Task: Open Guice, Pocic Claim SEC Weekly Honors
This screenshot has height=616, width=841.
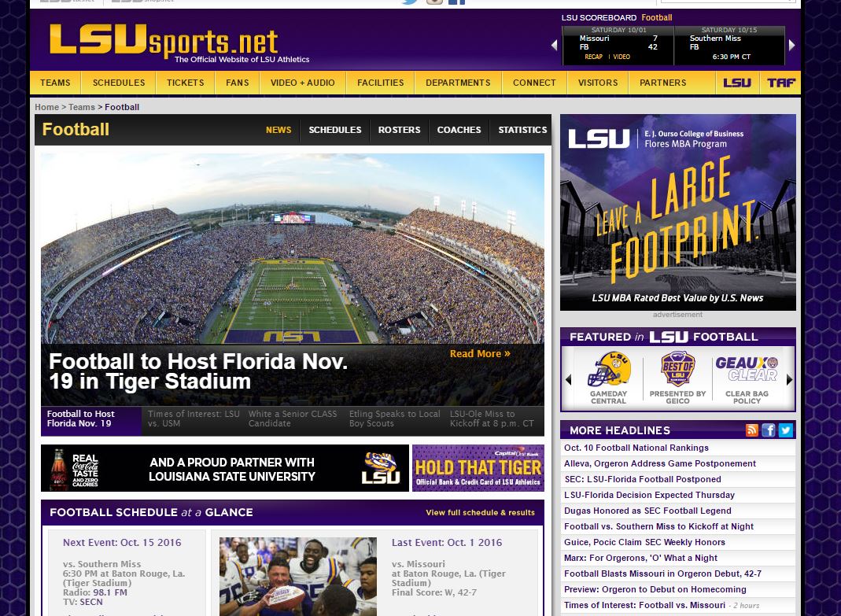Action: tap(644, 542)
